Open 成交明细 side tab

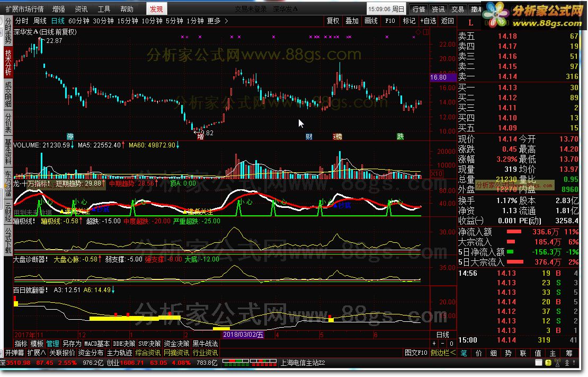8,94
